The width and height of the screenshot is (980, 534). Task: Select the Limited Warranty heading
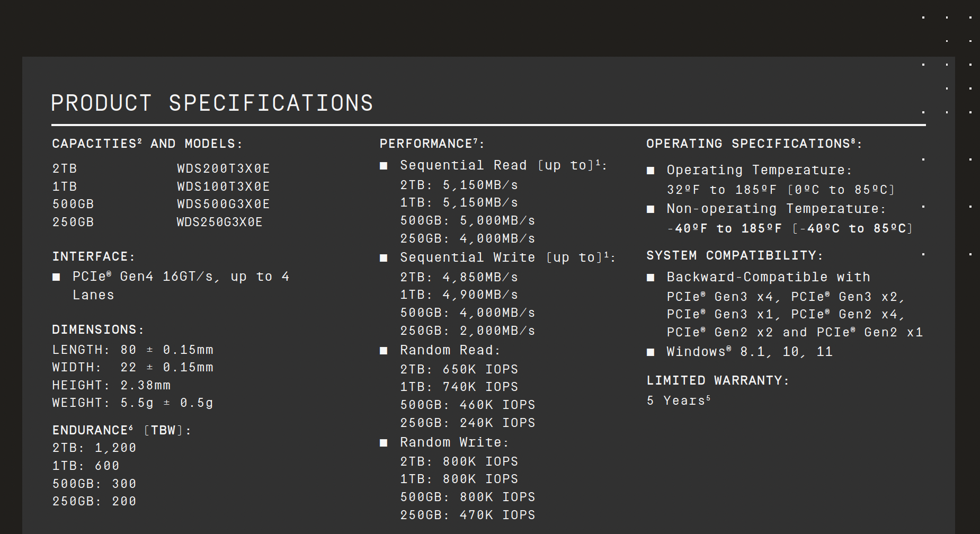[717, 380]
